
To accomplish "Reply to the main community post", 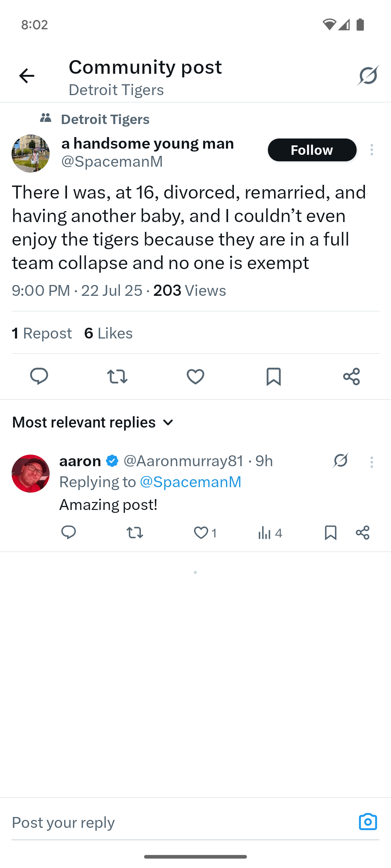I will pyautogui.click(x=39, y=376).
